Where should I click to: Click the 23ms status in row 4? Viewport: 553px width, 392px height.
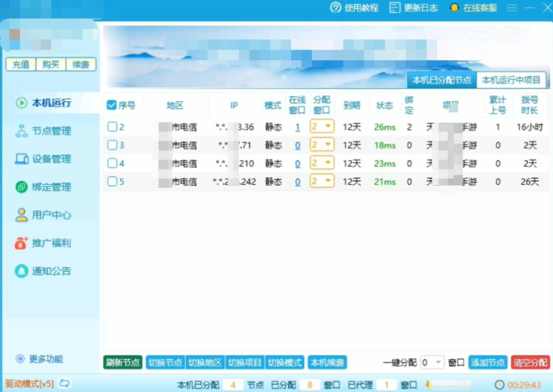pyautogui.click(x=385, y=164)
